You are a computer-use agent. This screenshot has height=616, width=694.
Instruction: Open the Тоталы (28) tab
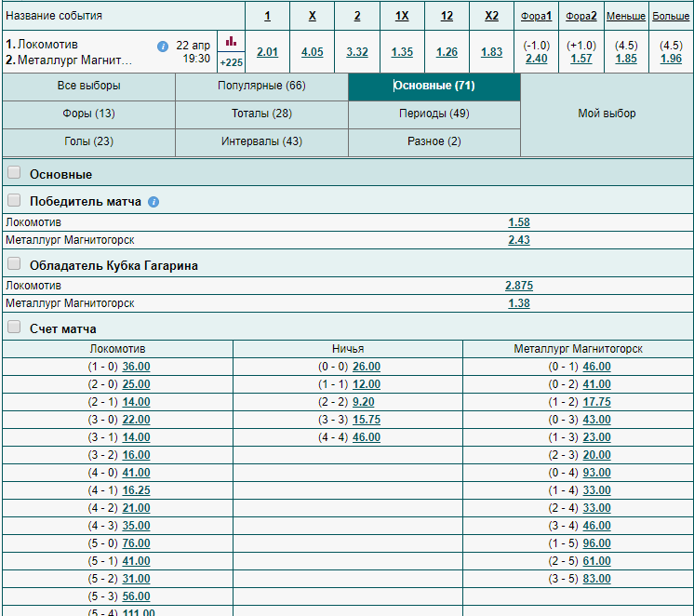point(261,114)
